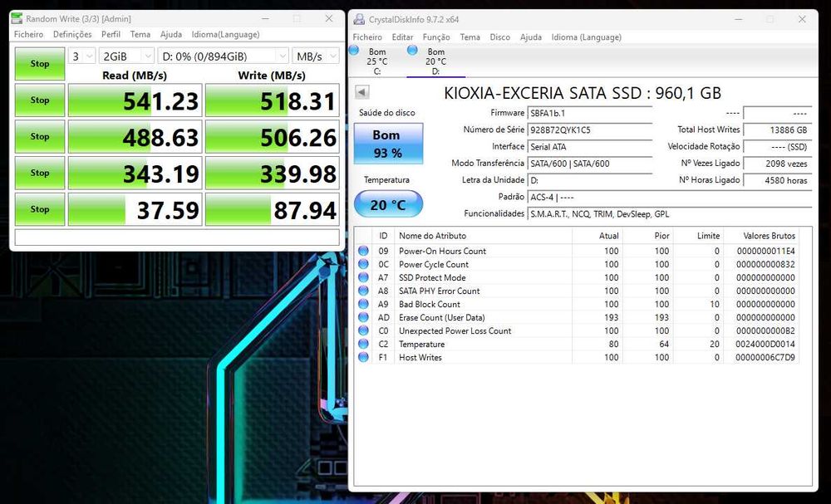Click the empty status bar field in CrystalDiskMark
The image size is (831, 504).
[x=177, y=237]
